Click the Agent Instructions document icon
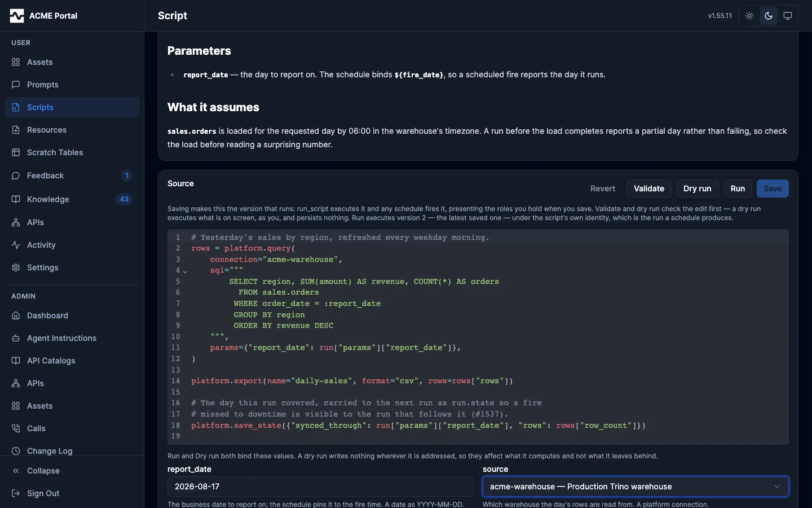Viewport: 812px width, 508px height. point(16,338)
